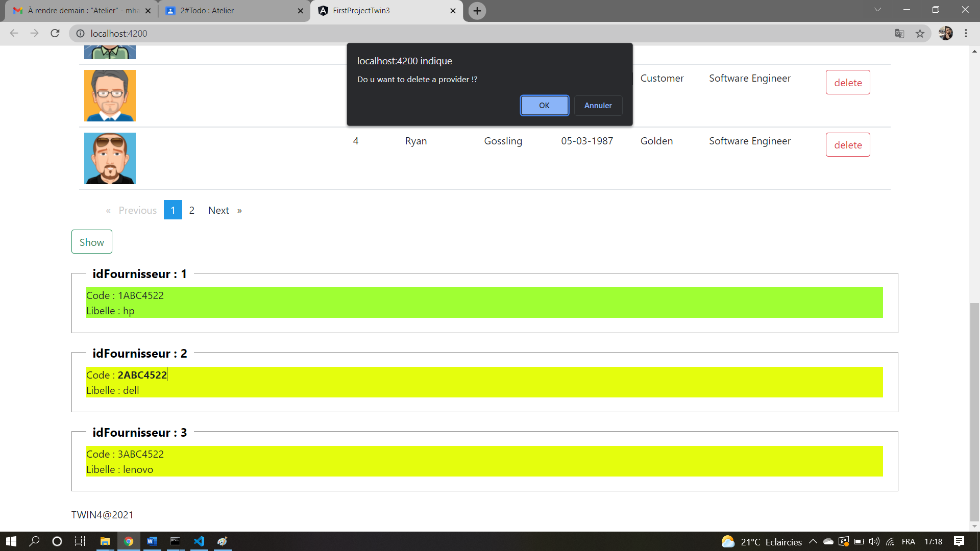
Task: Reload the localhost:4200 page
Action: [55, 33]
